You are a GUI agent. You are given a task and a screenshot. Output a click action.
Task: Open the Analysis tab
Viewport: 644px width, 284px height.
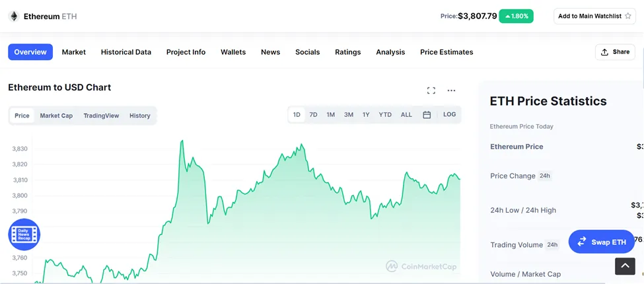point(390,52)
